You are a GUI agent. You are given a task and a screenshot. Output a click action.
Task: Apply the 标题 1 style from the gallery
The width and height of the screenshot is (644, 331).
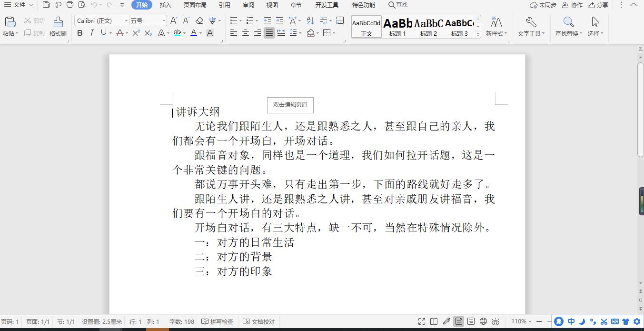[x=397, y=27]
